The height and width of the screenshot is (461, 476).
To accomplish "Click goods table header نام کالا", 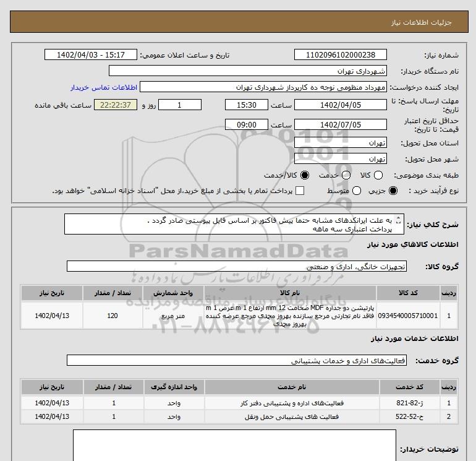I will [290, 293].
